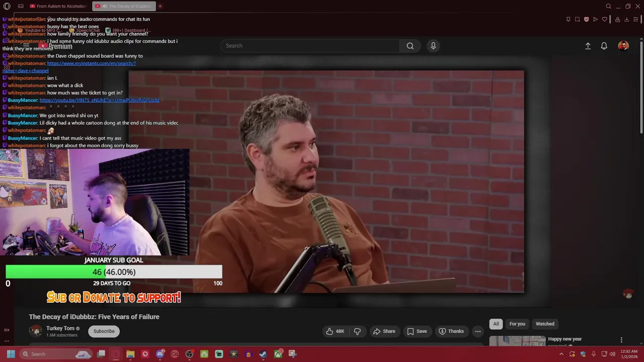The height and width of the screenshot is (362, 644).
Task: Open Opera easy setup sliders icon
Action: [x=636, y=19]
